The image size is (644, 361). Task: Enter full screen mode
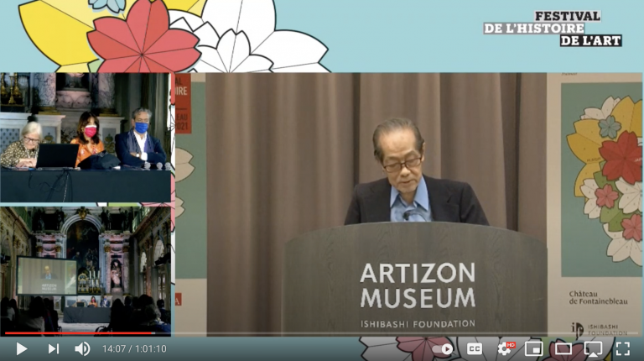click(623, 349)
